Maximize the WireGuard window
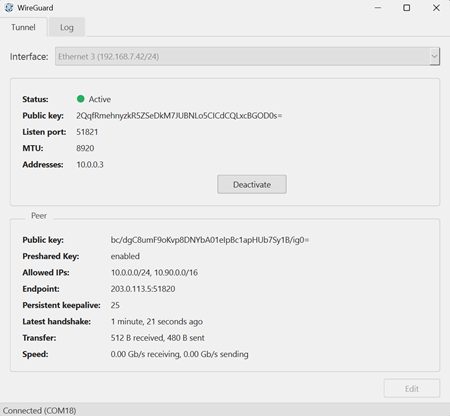 click(x=407, y=8)
